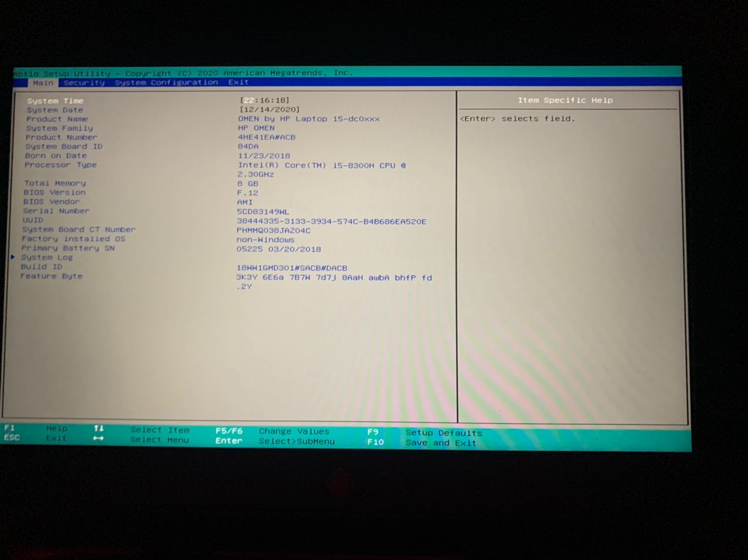The width and height of the screenshot is (748, 560).
Task: Click the Product Name label
Action: [56, 119]
